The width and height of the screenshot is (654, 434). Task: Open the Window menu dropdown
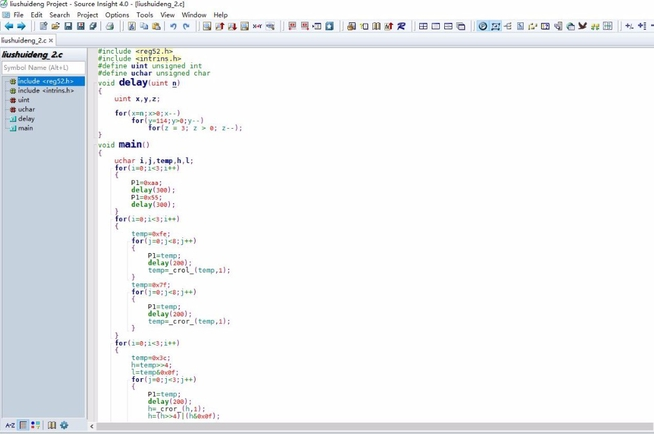[x=194, y=15]
